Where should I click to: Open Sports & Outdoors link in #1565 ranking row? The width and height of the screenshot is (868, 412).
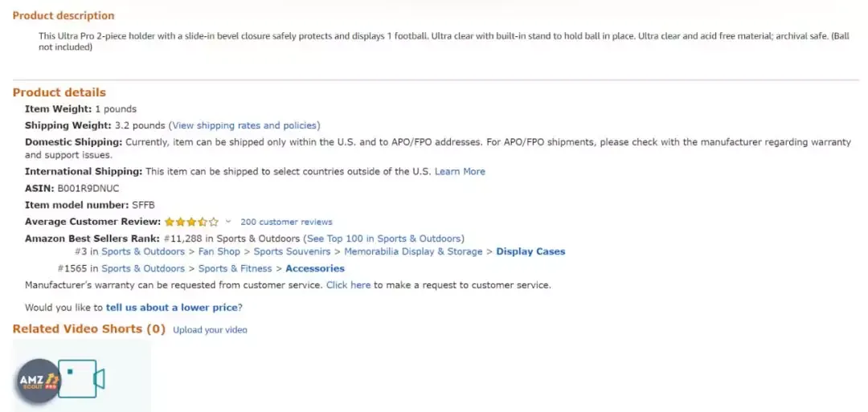point(143,269)
